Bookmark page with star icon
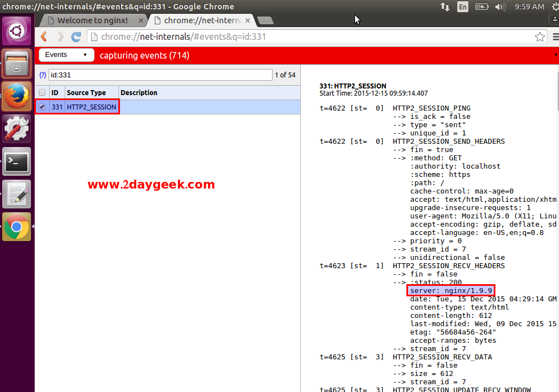 coord(540,36)
